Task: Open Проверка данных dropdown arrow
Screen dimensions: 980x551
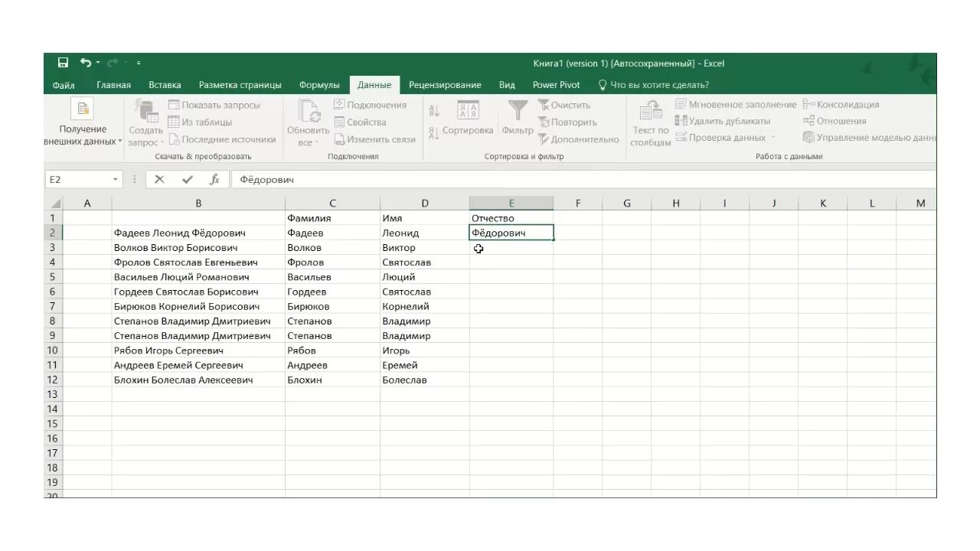Action: tap(773, 138)
